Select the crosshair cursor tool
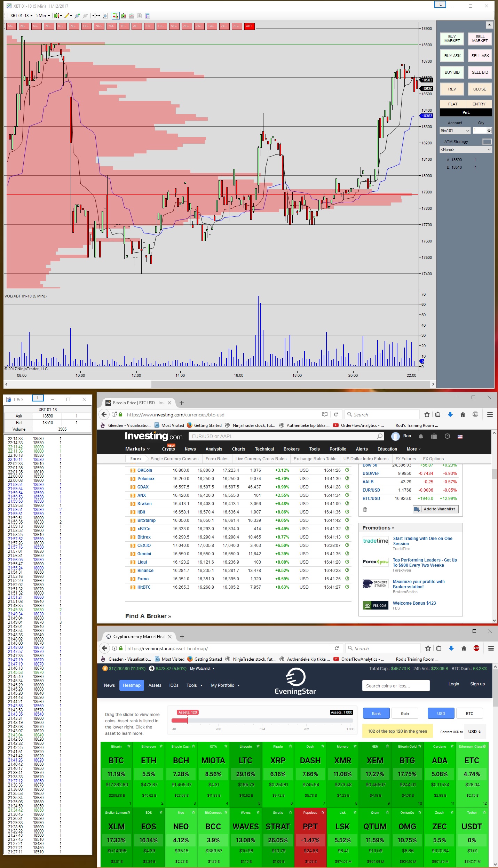498x868 pixels. 95,16
